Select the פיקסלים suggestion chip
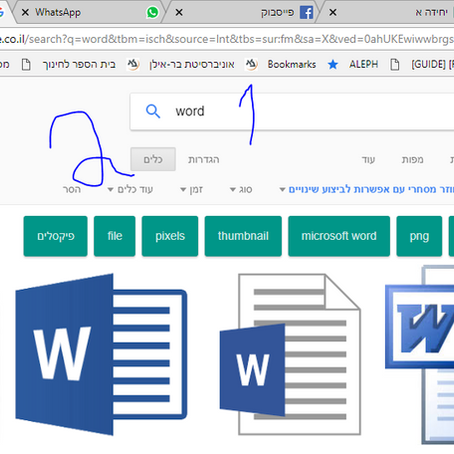The width and height of the screenshot is (454, 454). (x=56, y=236)
